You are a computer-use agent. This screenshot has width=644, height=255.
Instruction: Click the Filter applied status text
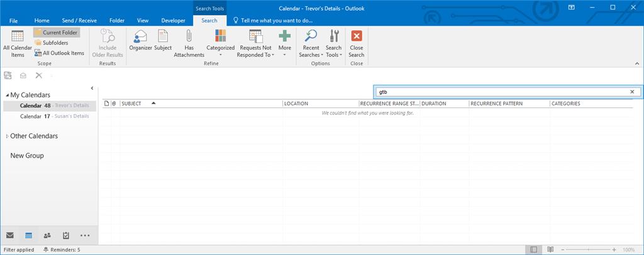click(19, 250)
